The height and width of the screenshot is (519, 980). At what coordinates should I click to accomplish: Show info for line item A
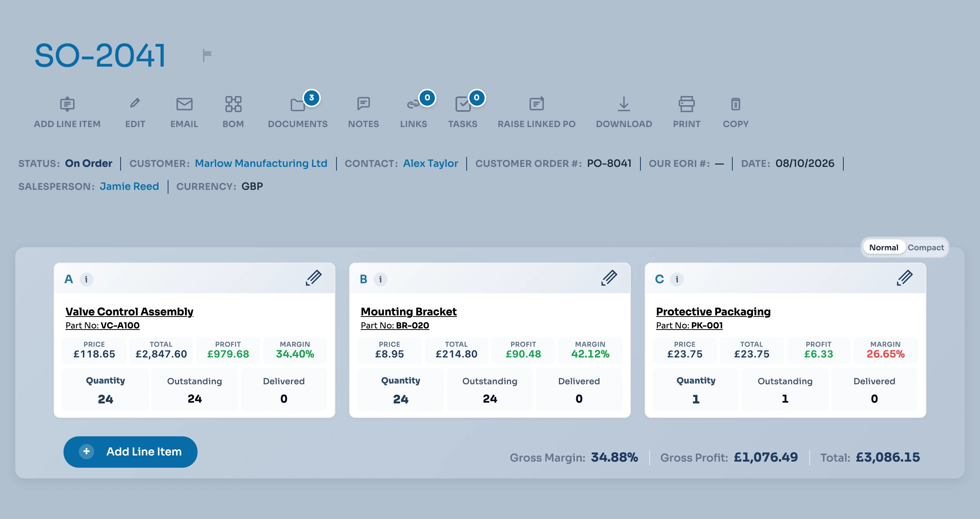pyautogui.click(x=86, y=279)
